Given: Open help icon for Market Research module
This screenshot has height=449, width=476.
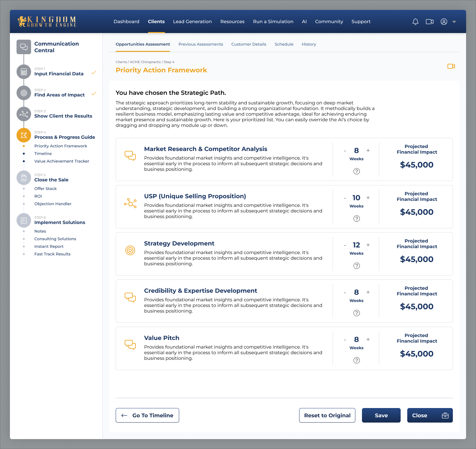Looking at the screenshot, I should 356,171.
